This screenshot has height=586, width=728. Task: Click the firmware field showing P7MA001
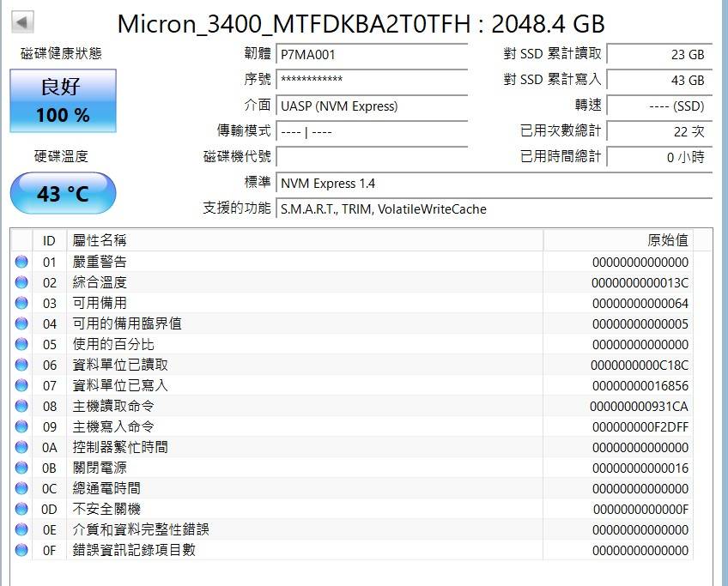pos(373,54)
